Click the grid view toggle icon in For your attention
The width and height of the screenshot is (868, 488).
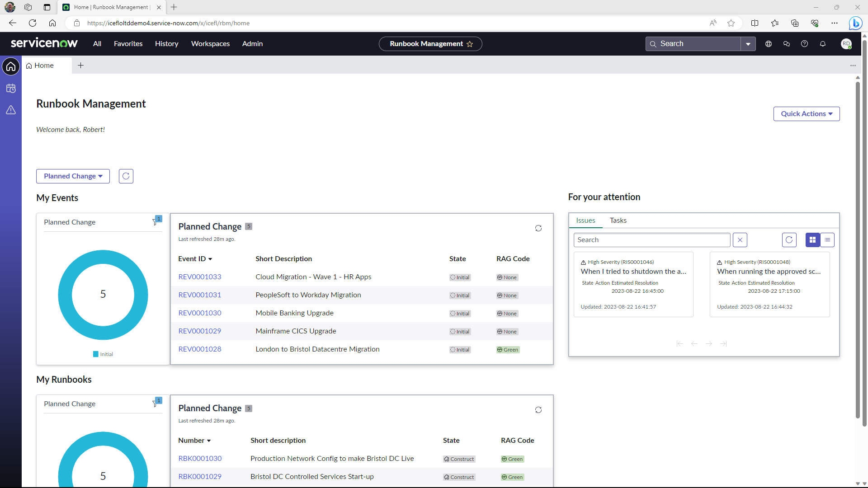(x=812, y=239)
